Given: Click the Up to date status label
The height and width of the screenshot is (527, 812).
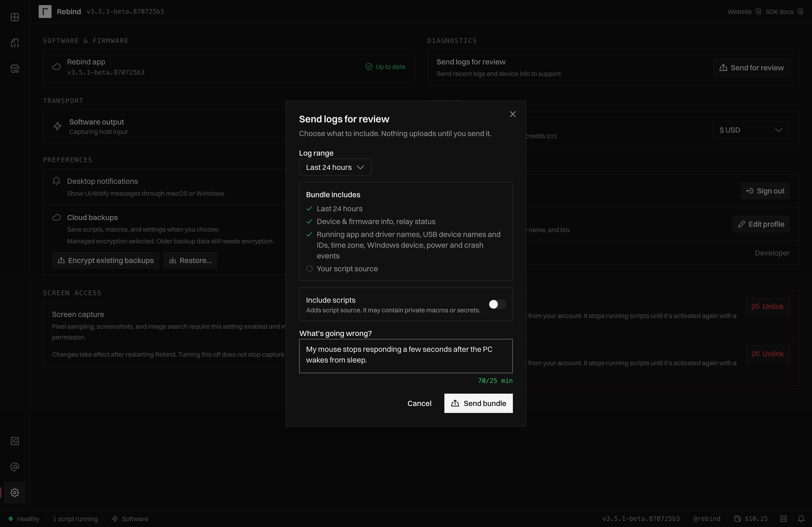Looking at the screenshot, I should point(385,67).
